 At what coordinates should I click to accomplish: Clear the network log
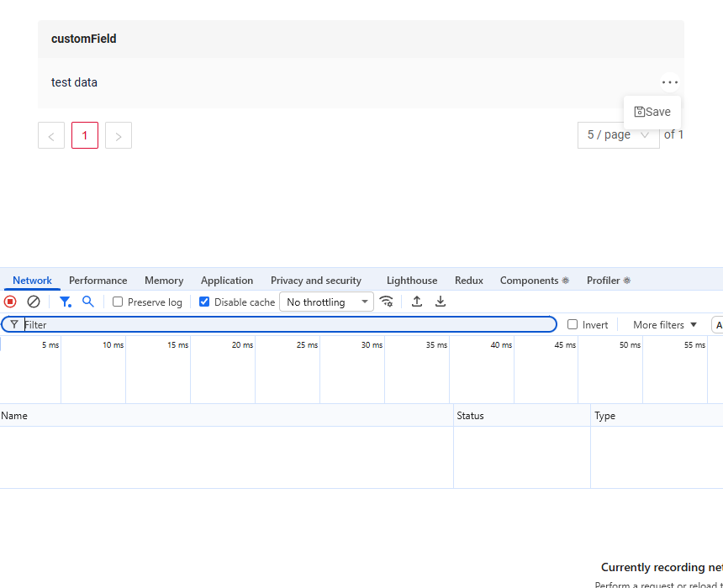pos(34,302)
